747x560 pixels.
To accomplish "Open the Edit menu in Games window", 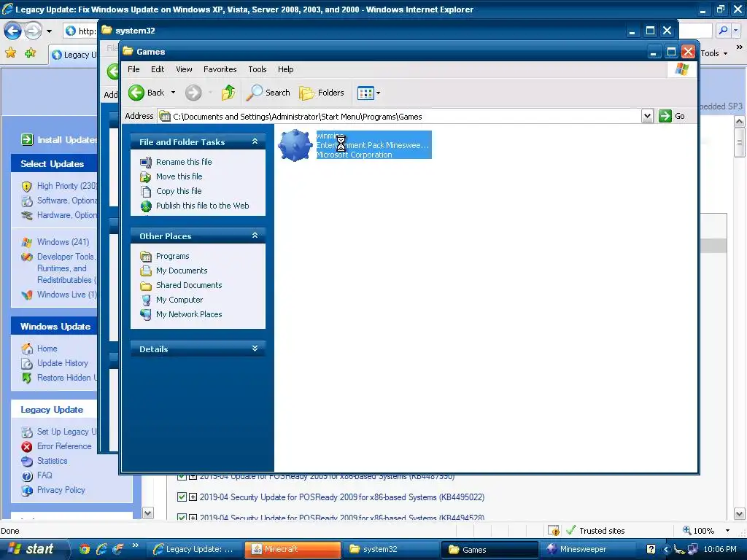I will (x=158, y=69).
